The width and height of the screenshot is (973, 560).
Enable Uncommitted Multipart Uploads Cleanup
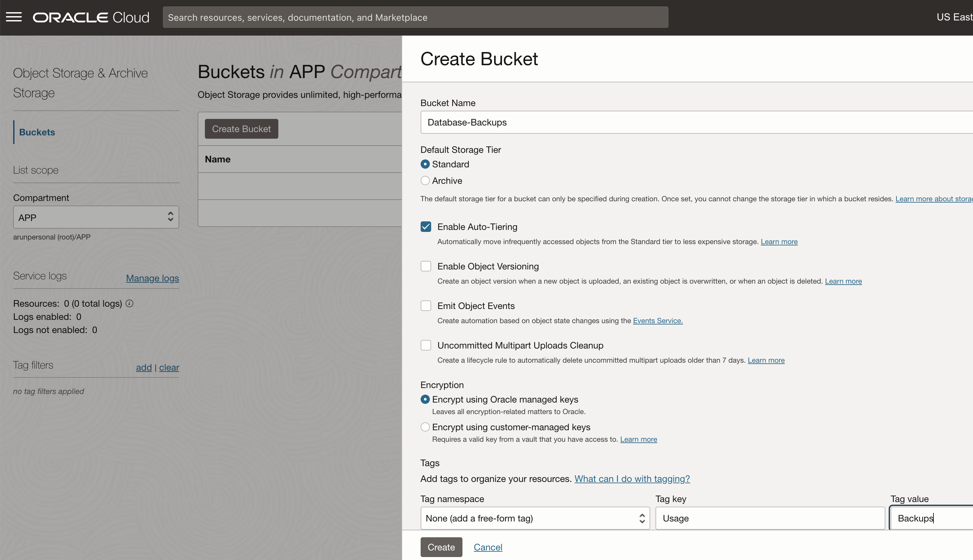(426, 345)
